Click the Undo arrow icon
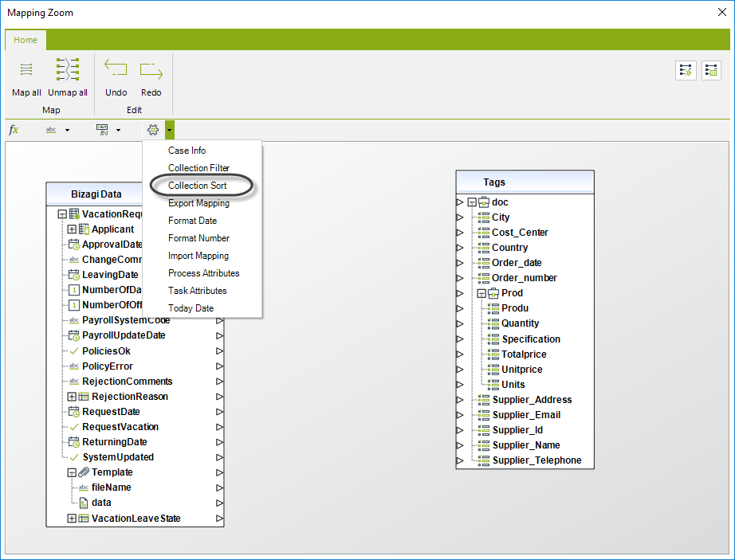The height and width of the screenshot is (560, 735). tap(116, 68)
